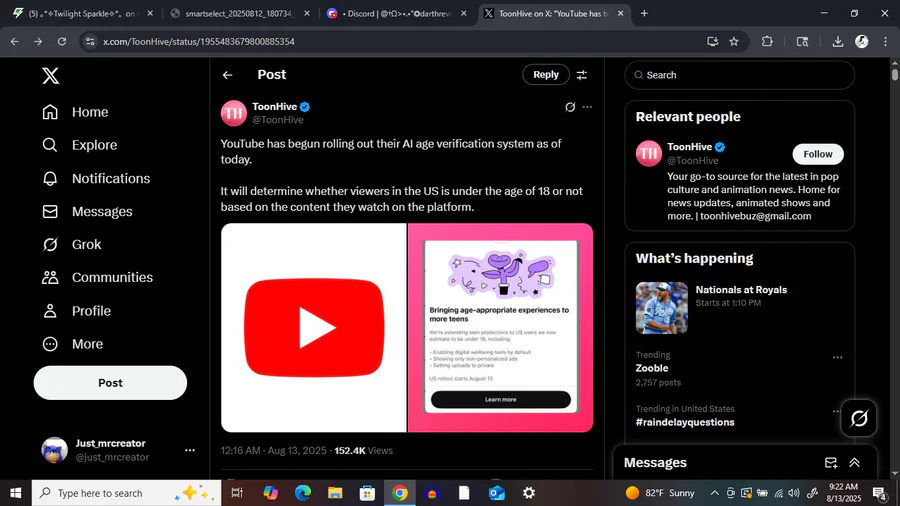
Task: Close the ToonHive on X tab
Action: [620, 13]
